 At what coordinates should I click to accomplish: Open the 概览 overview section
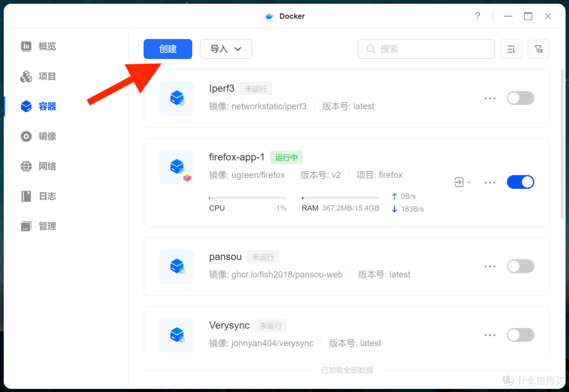(x=38, y=46)
